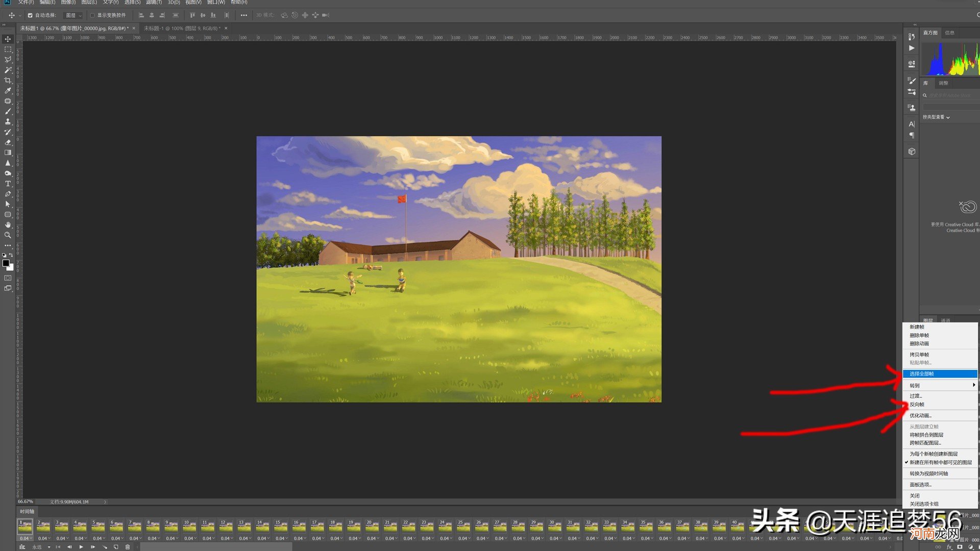Viewport: 980px width, 551px height.
Task: Click the tween animation frames icon
Action: click(105, 547)
